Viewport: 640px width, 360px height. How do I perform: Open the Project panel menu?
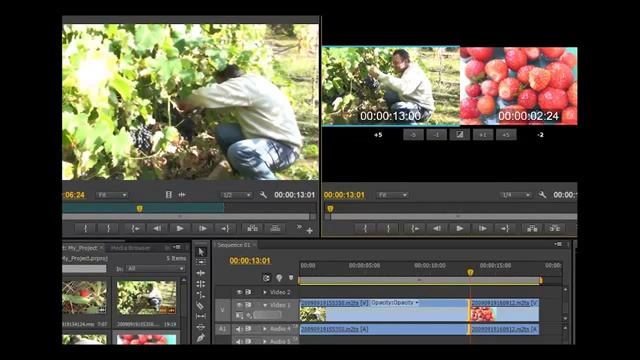176,247
